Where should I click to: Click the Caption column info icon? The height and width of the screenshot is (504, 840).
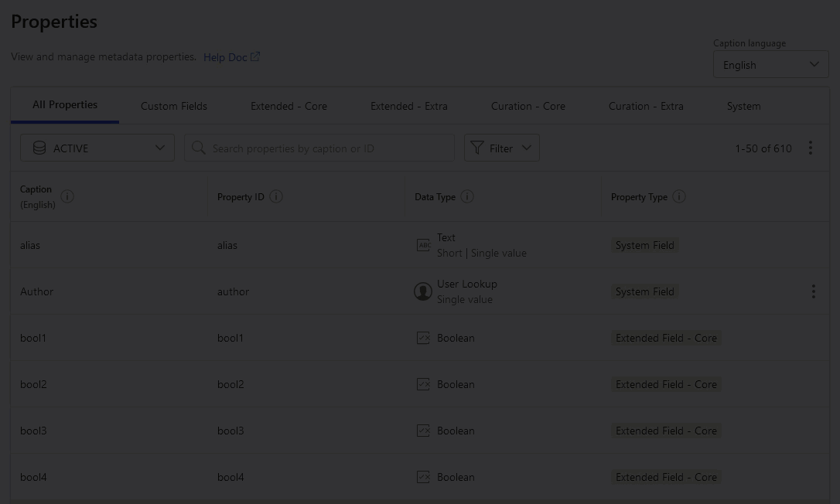(x=67, y=196)
